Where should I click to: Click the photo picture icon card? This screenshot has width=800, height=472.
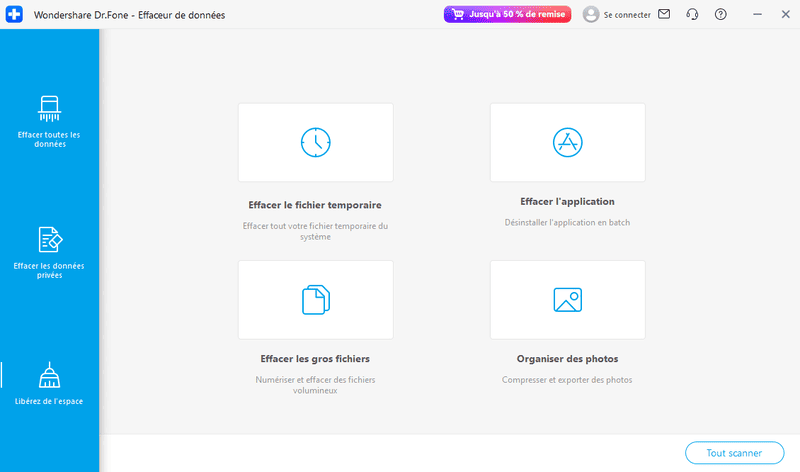coord(567,299)
